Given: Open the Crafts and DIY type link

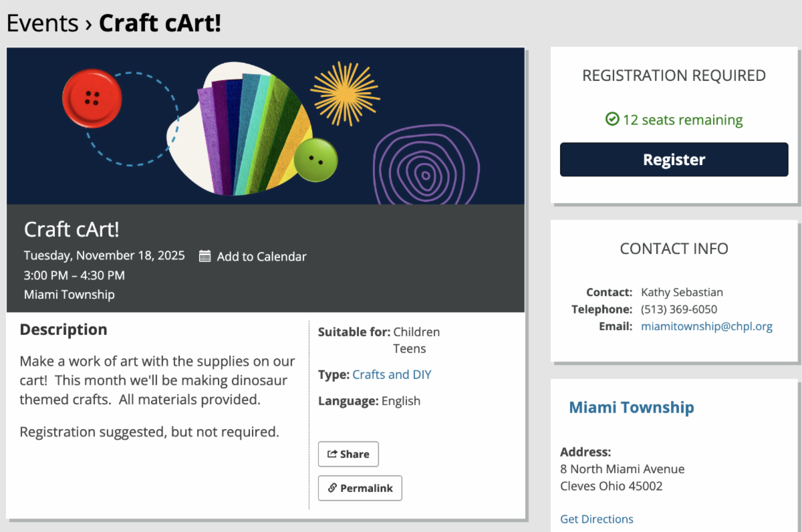Looking at the screenshot, I should click(x=392, y=374).
